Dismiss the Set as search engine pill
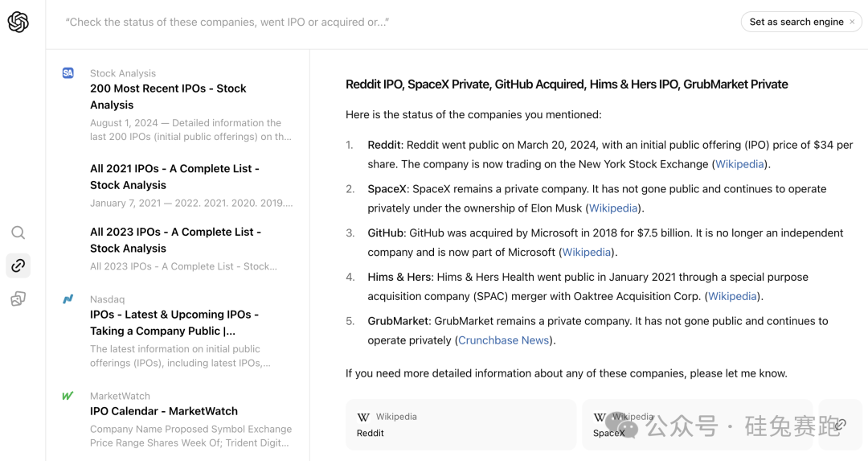This screenshot has width=868, height=461. [853, 22]
